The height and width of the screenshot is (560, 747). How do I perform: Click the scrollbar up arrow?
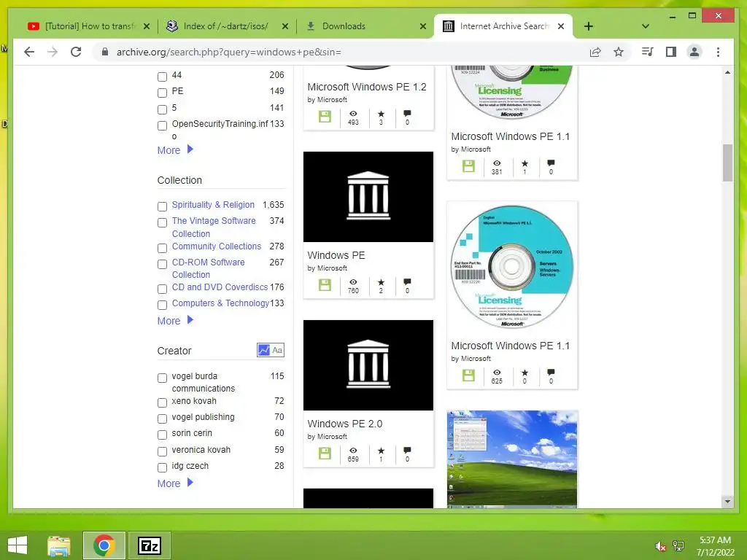pos(727,72)
